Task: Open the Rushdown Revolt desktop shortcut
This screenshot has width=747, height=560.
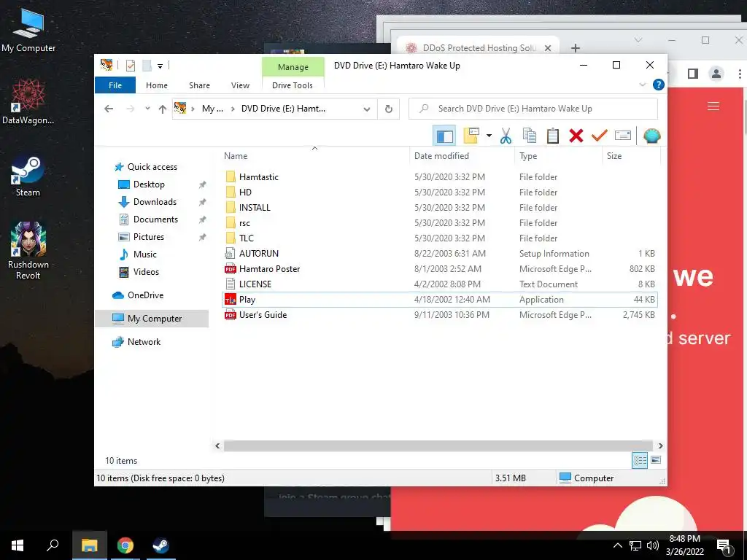Action: coord(28,251)
